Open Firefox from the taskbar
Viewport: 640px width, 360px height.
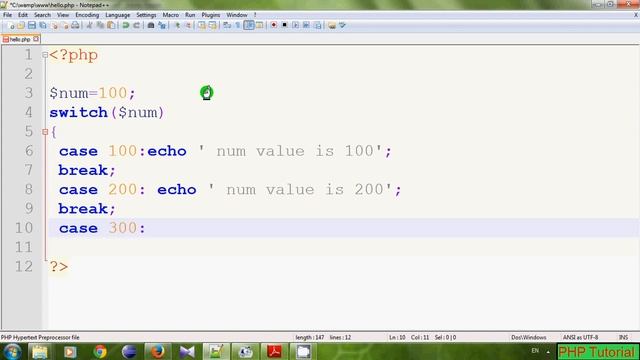158,351
